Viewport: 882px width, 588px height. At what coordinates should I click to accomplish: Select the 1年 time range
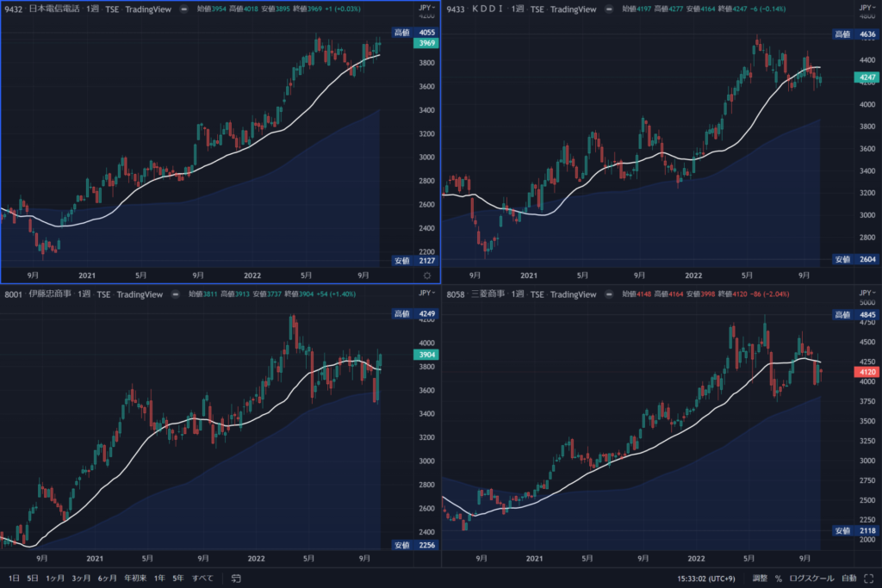tap(159, 578)
